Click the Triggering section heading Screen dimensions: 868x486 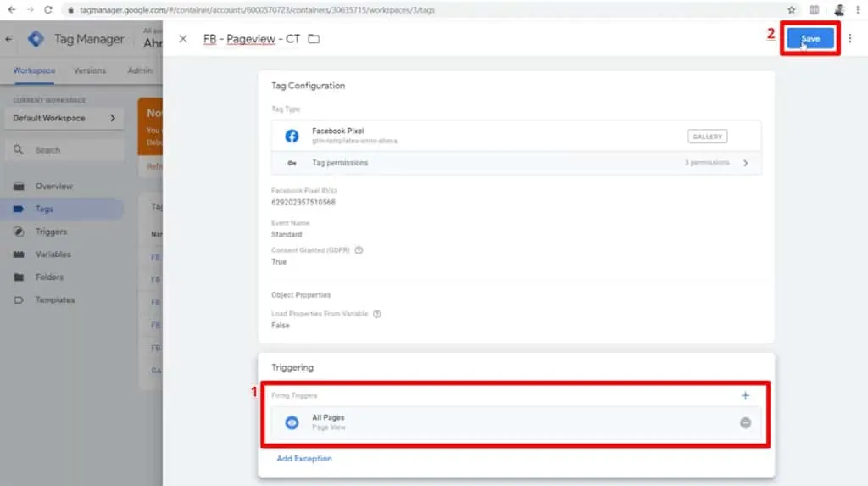pyautogui.click(x=292, y=368)
